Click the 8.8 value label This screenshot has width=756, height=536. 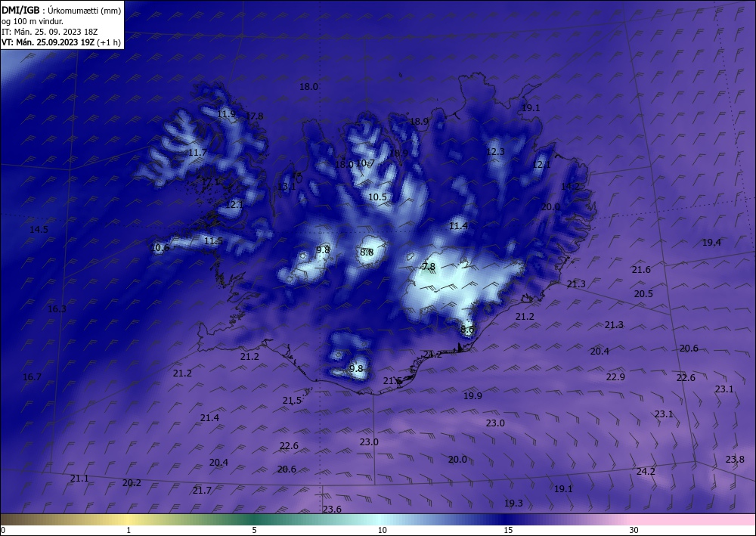[x=367, y=252]
